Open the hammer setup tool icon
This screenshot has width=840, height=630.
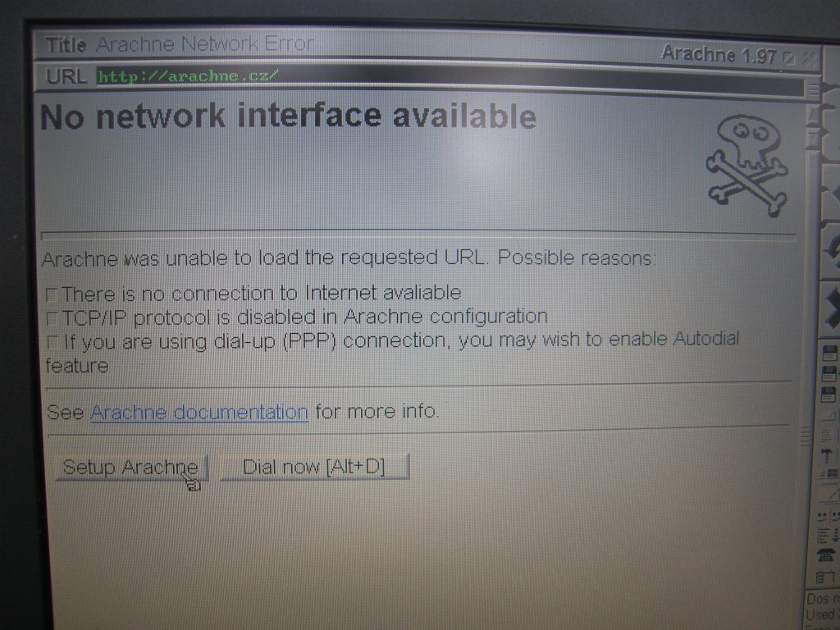(827, 456)
